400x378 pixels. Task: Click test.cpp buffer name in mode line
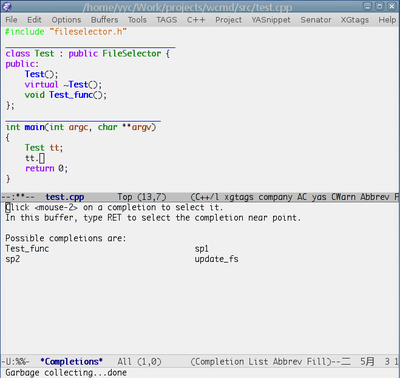65,197
